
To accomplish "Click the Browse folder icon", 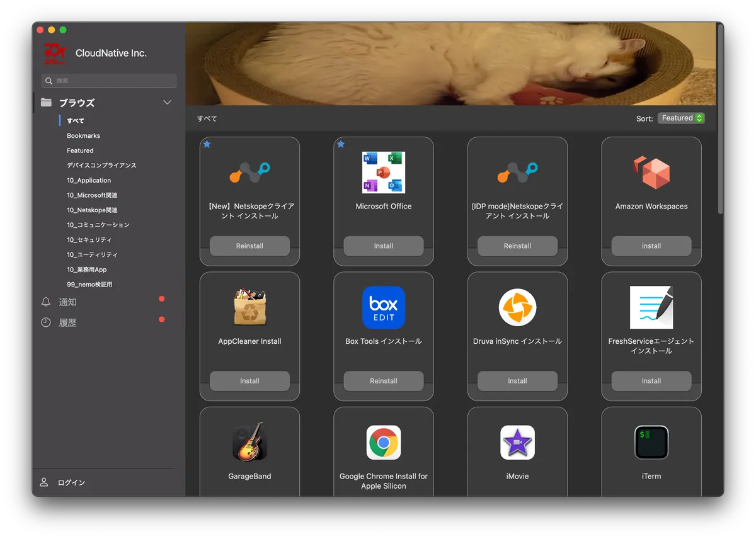I will (x=46, y=103).
